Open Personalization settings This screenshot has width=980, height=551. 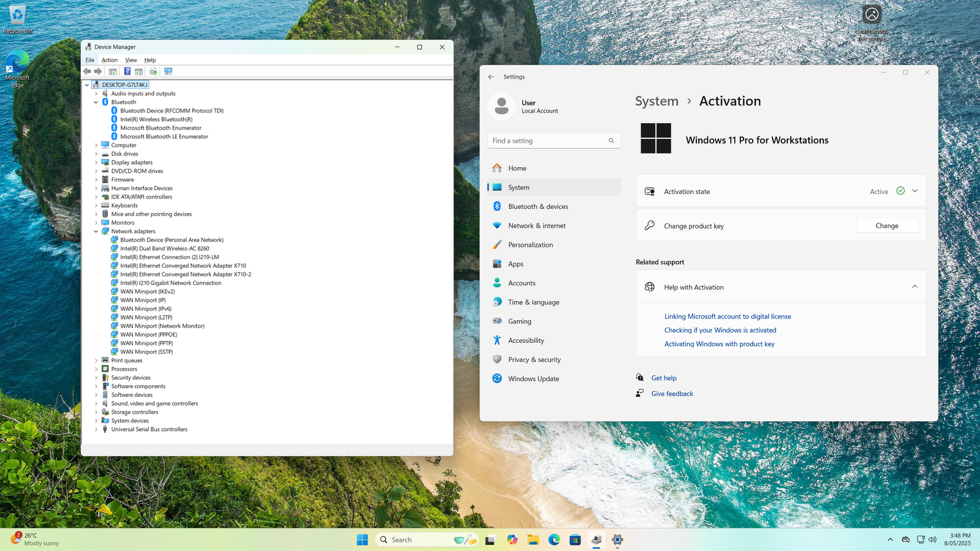(x=554, y=245)
